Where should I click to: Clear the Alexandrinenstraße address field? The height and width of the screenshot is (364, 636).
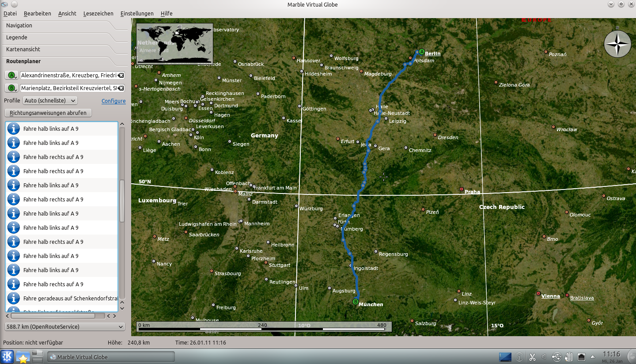(x=121, y=75)
